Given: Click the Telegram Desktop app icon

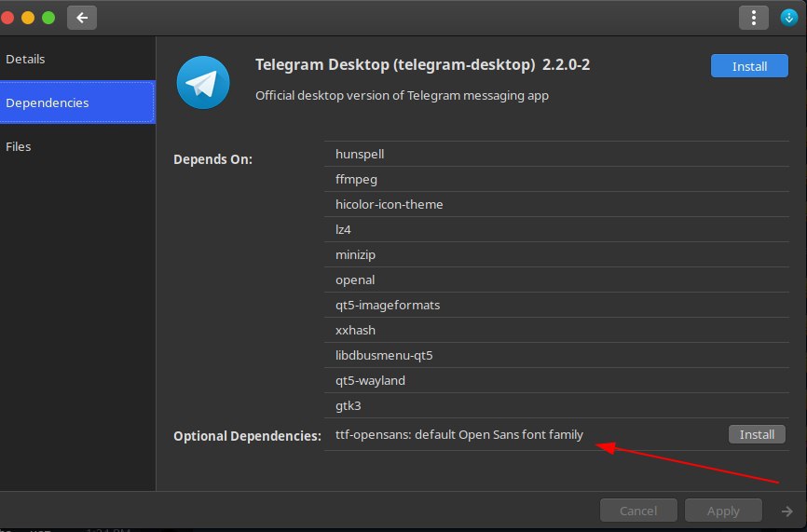Looking at the screenshot, I should click(x=203, y=82).
